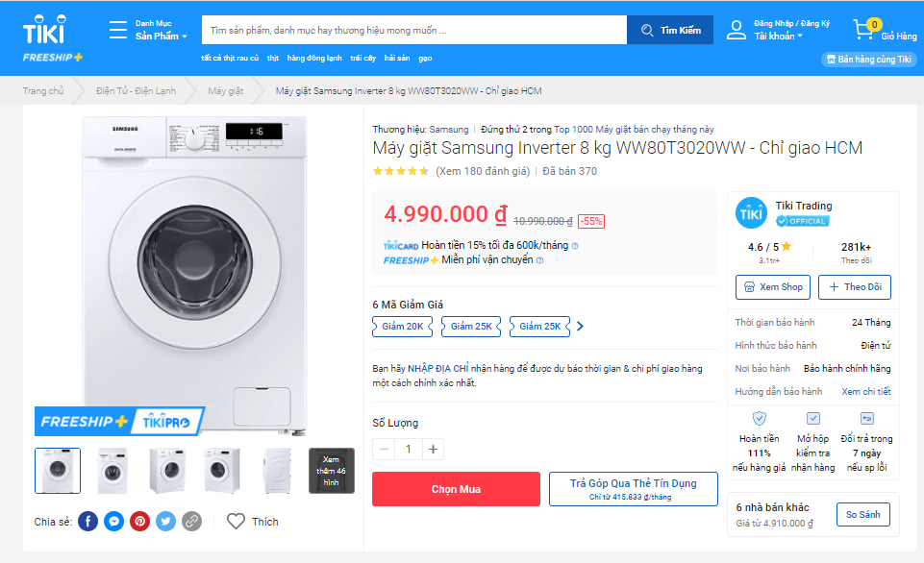The image size is (924, 563).
Task: Click the Tiki logo
Action: (x=44, y=30)
